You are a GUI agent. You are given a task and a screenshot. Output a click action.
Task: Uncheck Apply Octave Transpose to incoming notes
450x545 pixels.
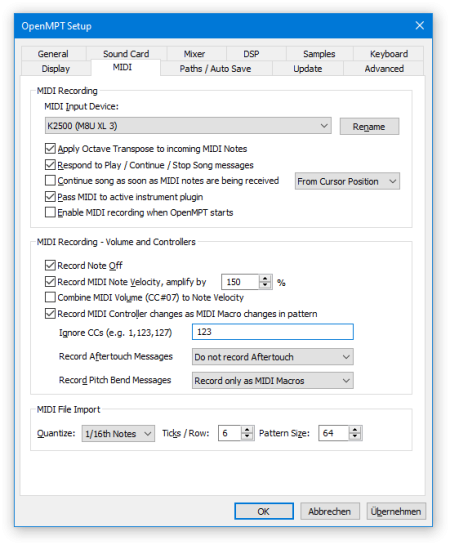[50, 148]
